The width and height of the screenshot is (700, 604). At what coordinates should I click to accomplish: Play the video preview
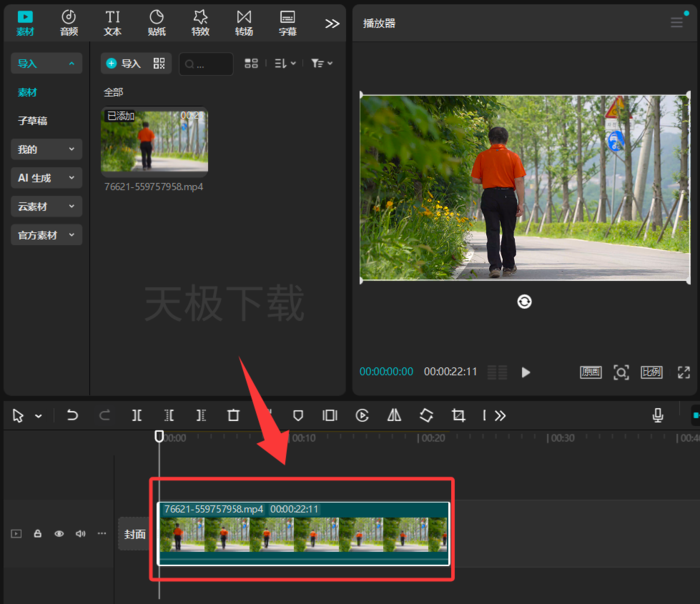(x=525, y=372)
